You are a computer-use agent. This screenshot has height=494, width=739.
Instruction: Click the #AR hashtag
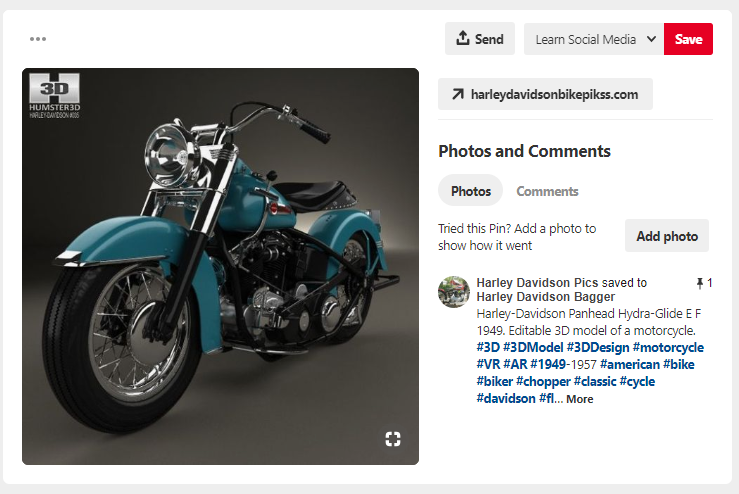515,364
